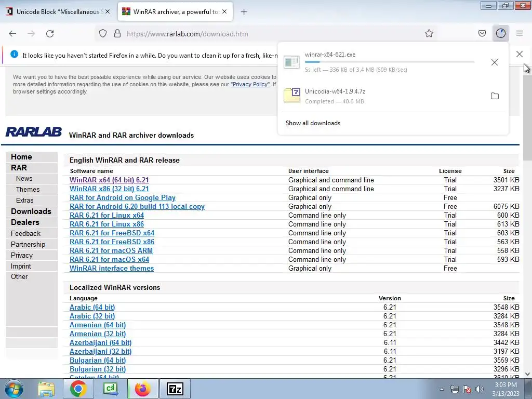Viewport: 532px width, 399px height.
Task: Open Other in the sidebar
Action: click(x=19, y=276)
